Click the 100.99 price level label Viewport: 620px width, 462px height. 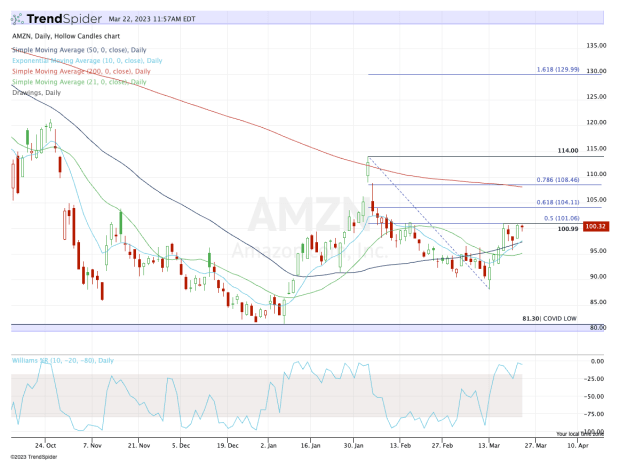tap(568, 229)
